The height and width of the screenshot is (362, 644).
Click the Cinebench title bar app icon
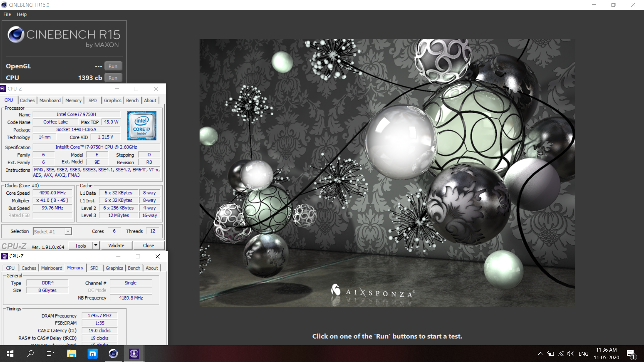pyautogui.click(x=4, y=5)
